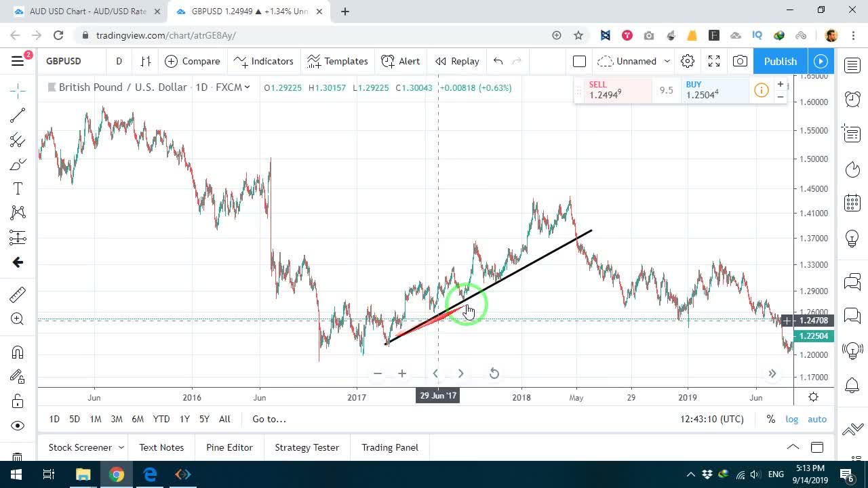The image size is (868, 488).
Task: Open the TradingView hamburger menu
Action: (18, 61)
